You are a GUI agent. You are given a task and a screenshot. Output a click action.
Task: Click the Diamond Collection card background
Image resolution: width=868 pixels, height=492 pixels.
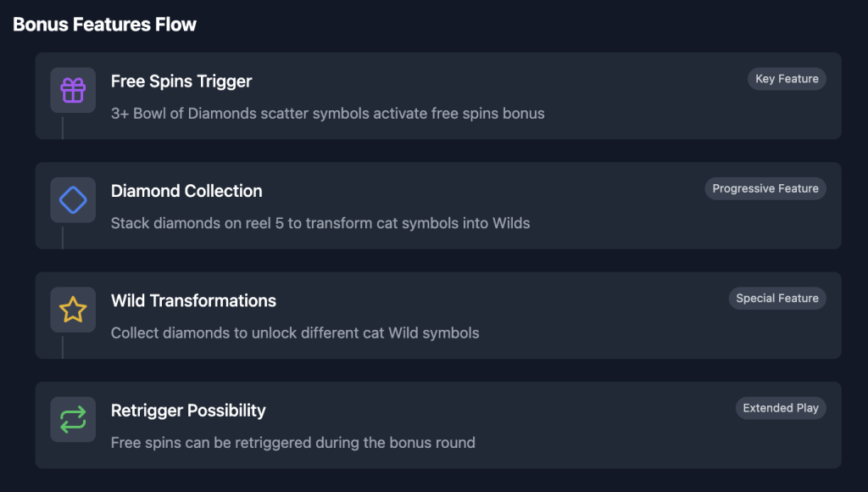438,205
